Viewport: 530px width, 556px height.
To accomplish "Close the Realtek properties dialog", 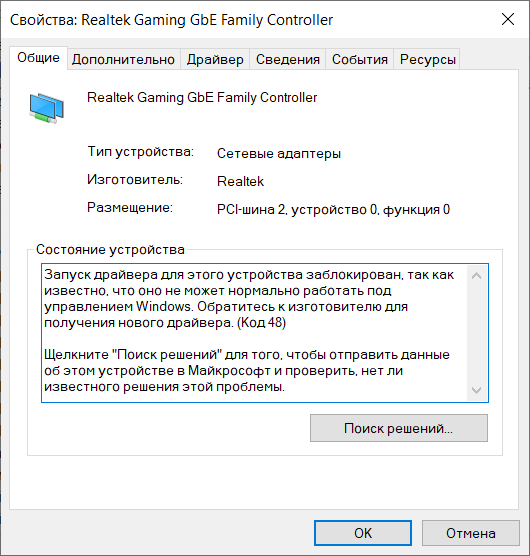I will click(x=508, y=20).
